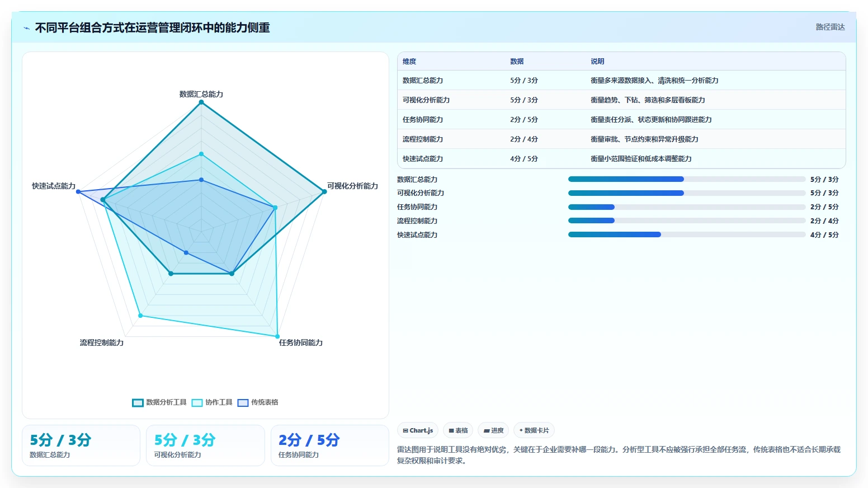The height and width of the screenshot is (488, 868).
Task: Click the title icon beside 不同平台组合方式
Action: click(x=26, y=28)
